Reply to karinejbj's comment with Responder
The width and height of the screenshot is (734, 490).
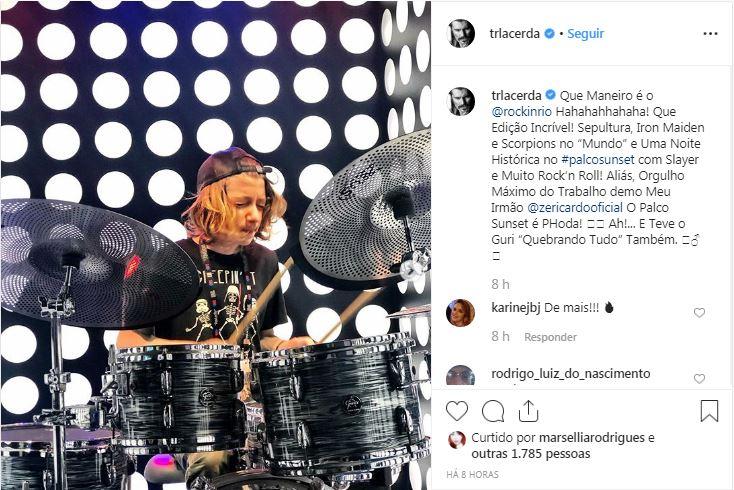[550, 337]
